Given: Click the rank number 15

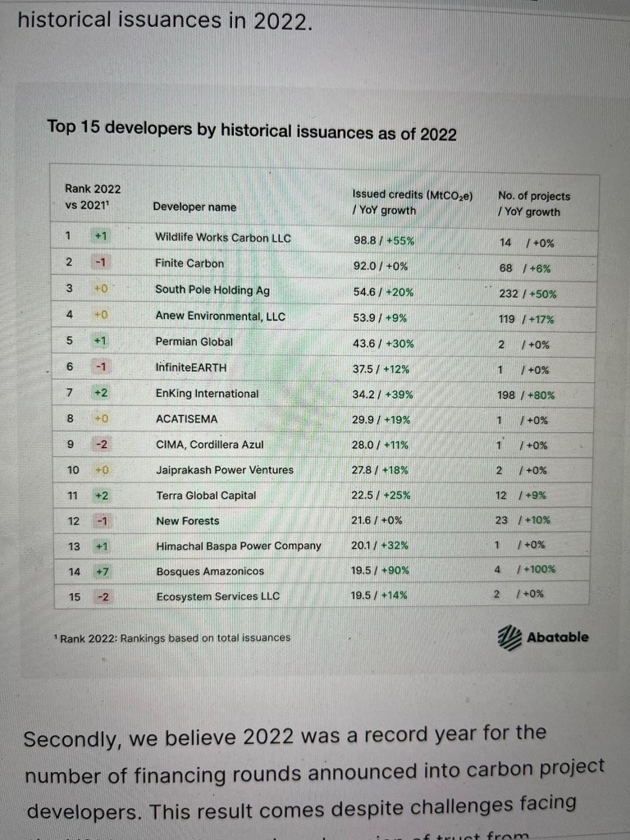Looking at the screenshot, I should (75, 597).
